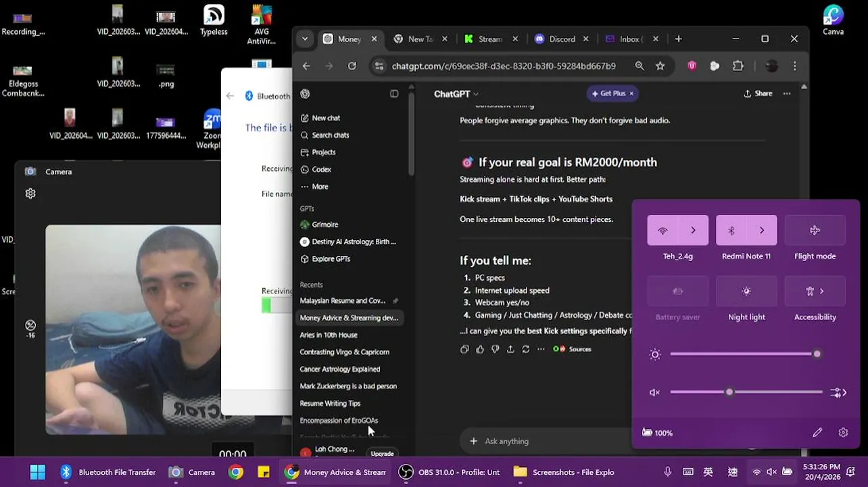Switch to the Inbox browser tab

click(x=631, y=39)
